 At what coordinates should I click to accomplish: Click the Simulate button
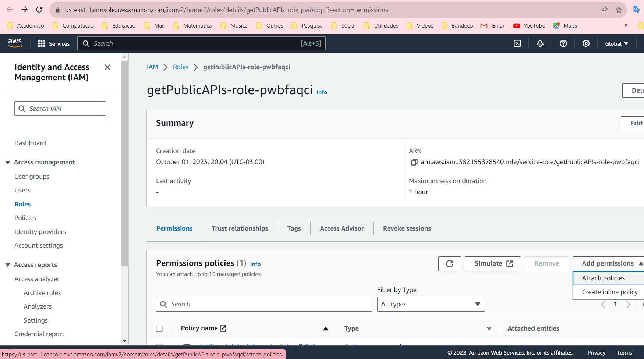pos(493,264)
